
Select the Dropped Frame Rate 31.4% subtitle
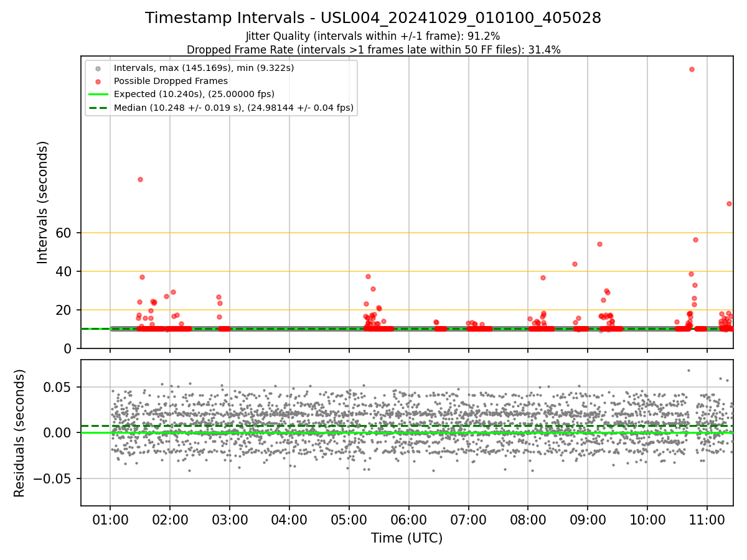point(374,50)
